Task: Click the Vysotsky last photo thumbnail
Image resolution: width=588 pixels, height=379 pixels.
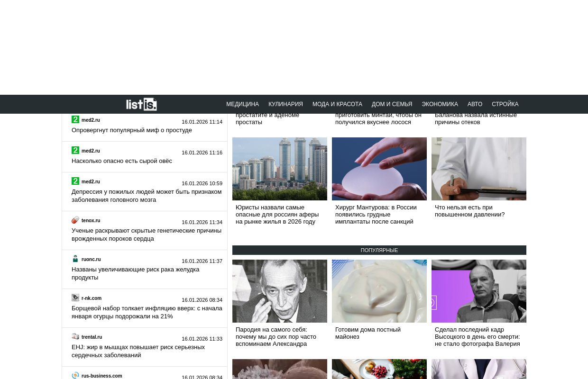Action: (479, 291)
